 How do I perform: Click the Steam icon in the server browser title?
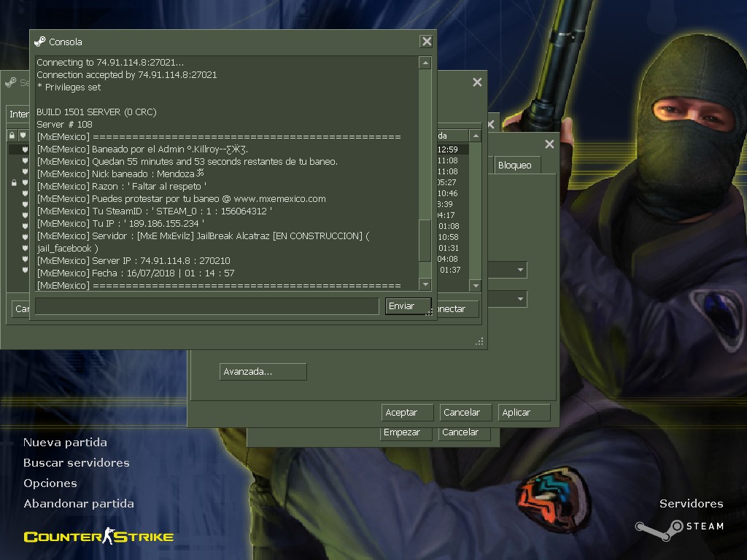(x=11, y=82)
